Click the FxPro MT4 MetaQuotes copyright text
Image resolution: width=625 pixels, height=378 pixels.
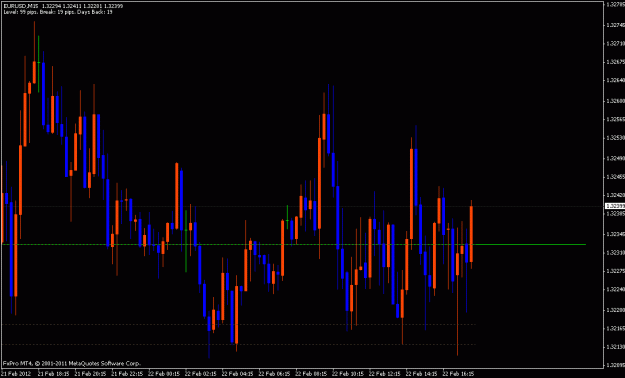pyautogui.click(x=72, y=364)
